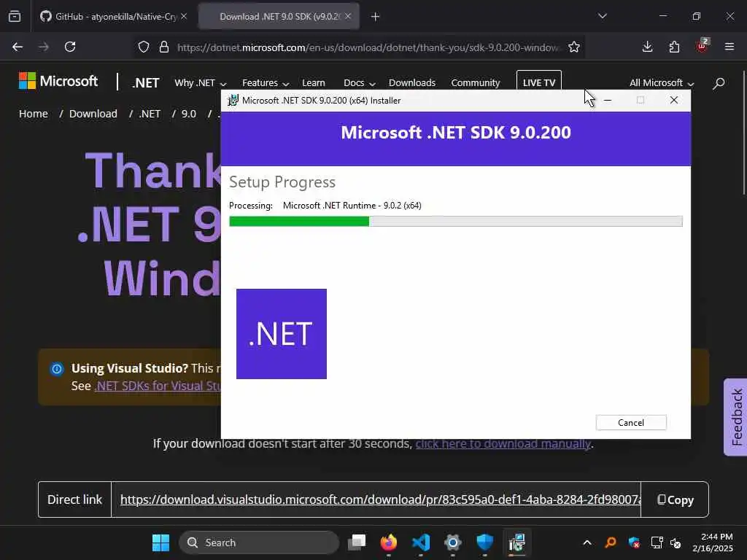Viewport: 747px width, 560px height.
Task: Click the Microsoft logo in site header
Action: (x=58, y=81)
